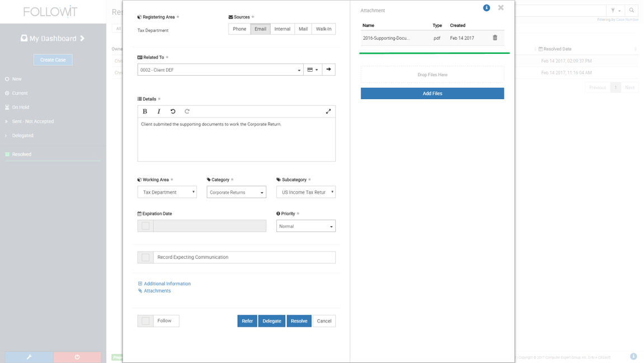Click the blue info icon in Attachment panel
644x363 pixels.
[486, 8]
